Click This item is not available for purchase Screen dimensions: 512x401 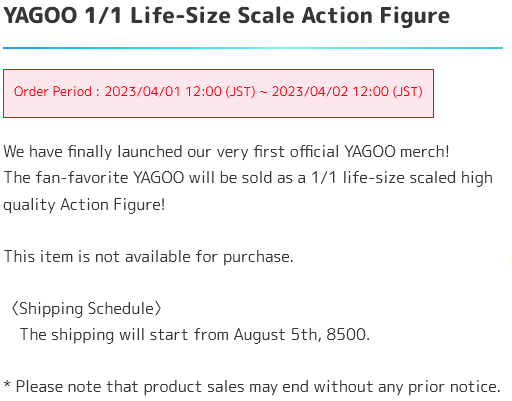click(x=148, y=257)
